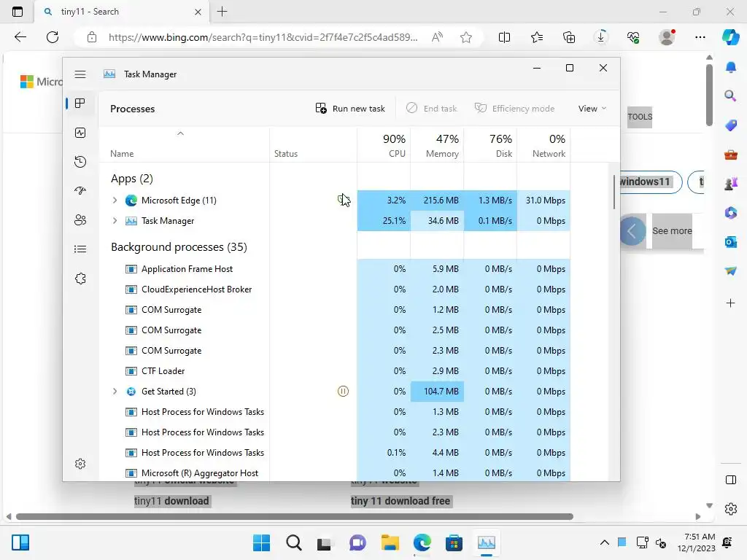This screenshot has width=747, height=560.
Task: Open App history icon in sidebar
Action: point(80,162)
